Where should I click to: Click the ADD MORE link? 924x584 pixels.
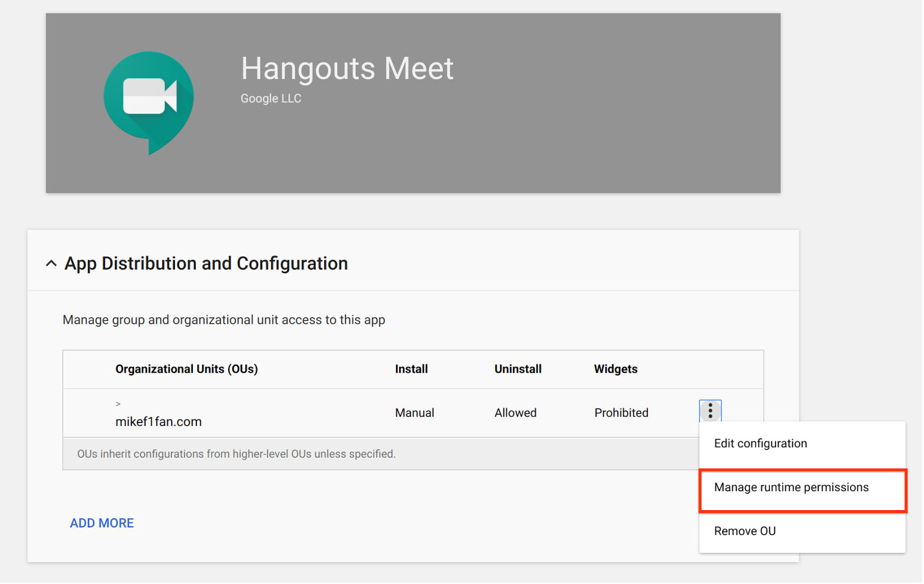102,523
